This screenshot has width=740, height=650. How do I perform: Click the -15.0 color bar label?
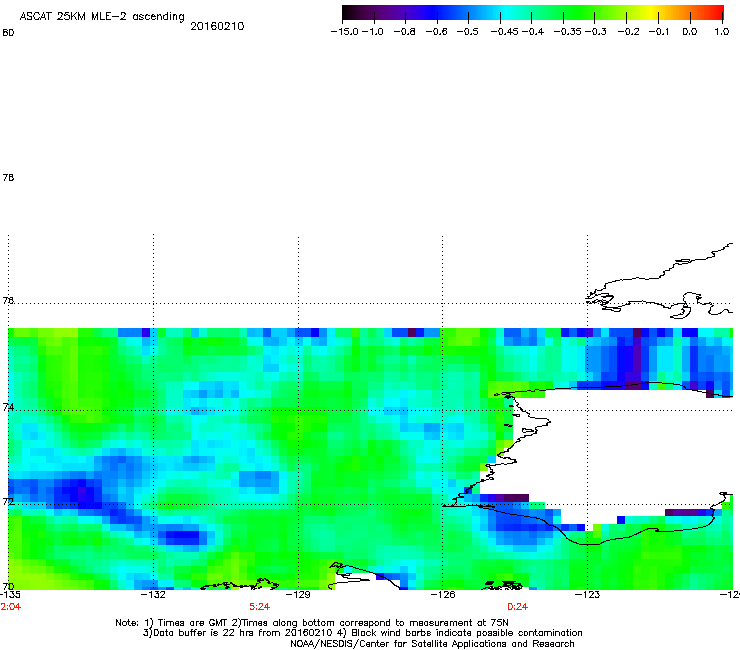tap(345, 32)
